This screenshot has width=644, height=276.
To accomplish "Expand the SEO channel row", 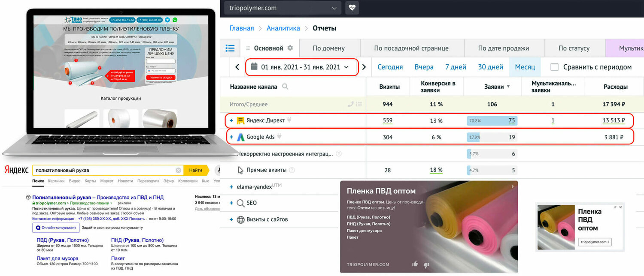I will 231,203.
